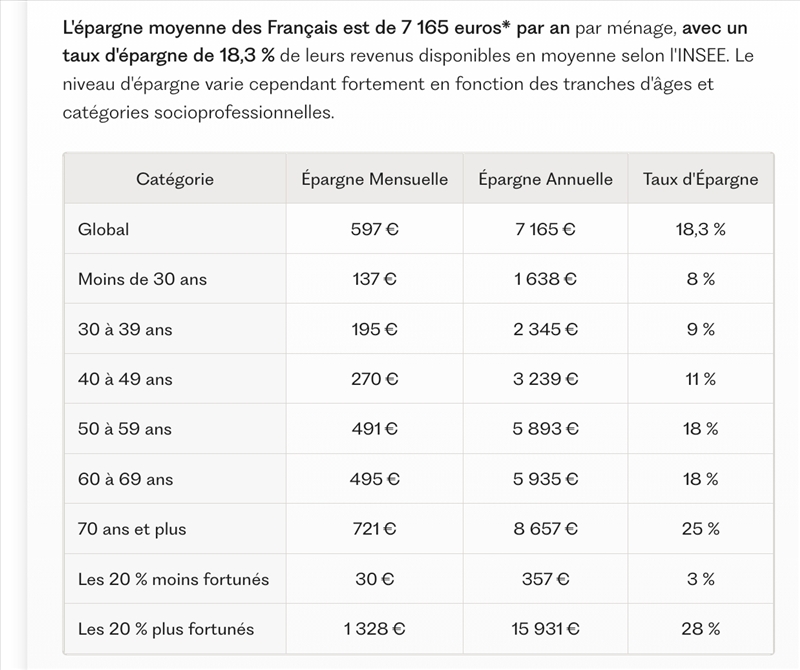The image size is (800, 670).
Task: Click the Catégorie column header
Action: point(174,180)
